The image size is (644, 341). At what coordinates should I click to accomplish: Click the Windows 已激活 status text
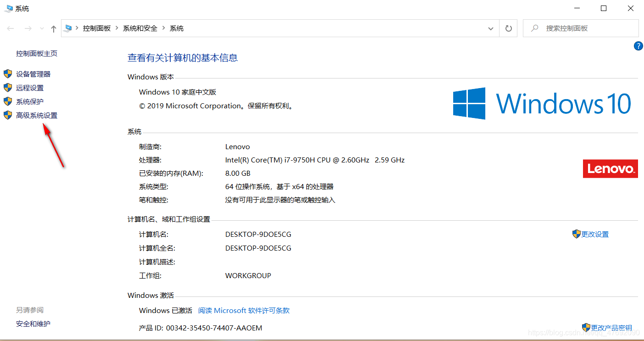click(166, 311)
